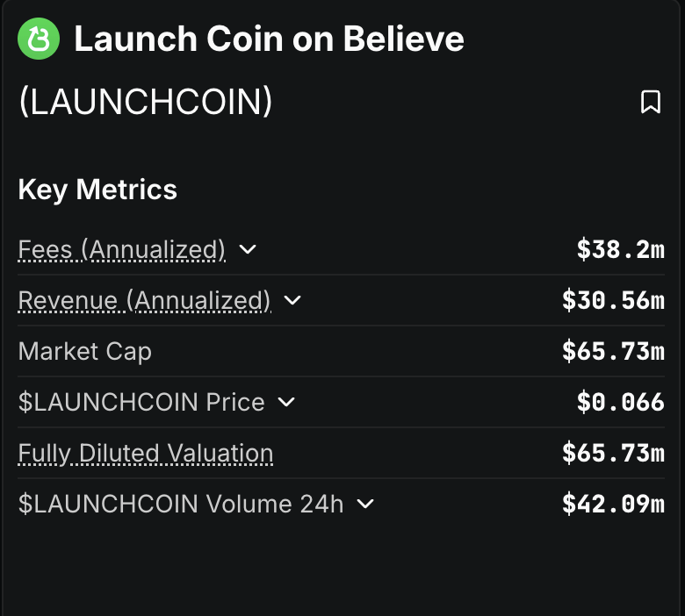Expand the $LAUNCHCOIN Volume 24h chevron
This screenshot has height=616, width=685.
(x=365, y=504)
